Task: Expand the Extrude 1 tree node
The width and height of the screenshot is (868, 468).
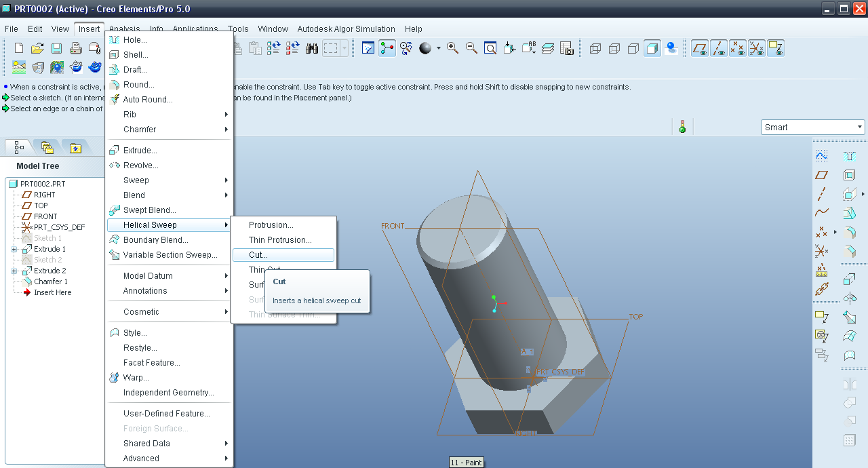Action: pos(14,249)
